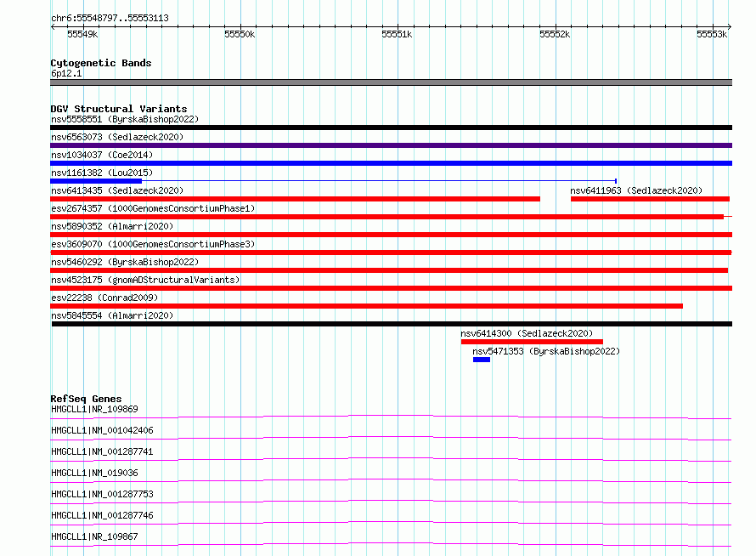Select the red nsv6414300 variant bar
Image resolution: width=756 pixels, height=556 pixels.
tap(532, 342)
